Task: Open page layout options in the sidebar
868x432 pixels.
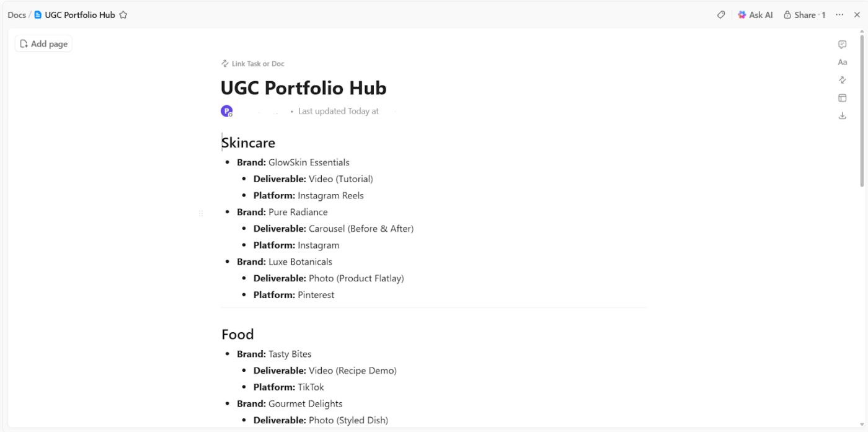Action: 842,98
